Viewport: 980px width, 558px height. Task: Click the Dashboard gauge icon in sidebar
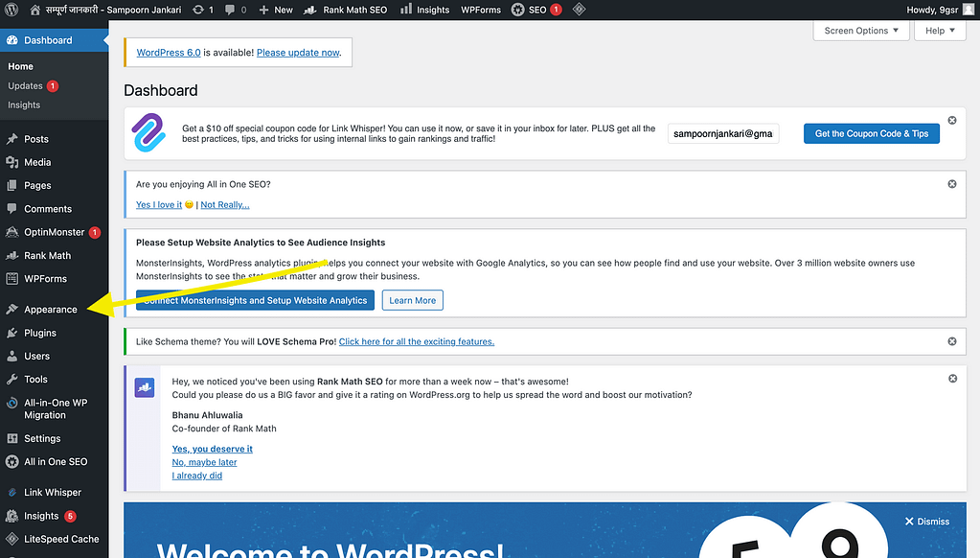[x=11, y=40]
